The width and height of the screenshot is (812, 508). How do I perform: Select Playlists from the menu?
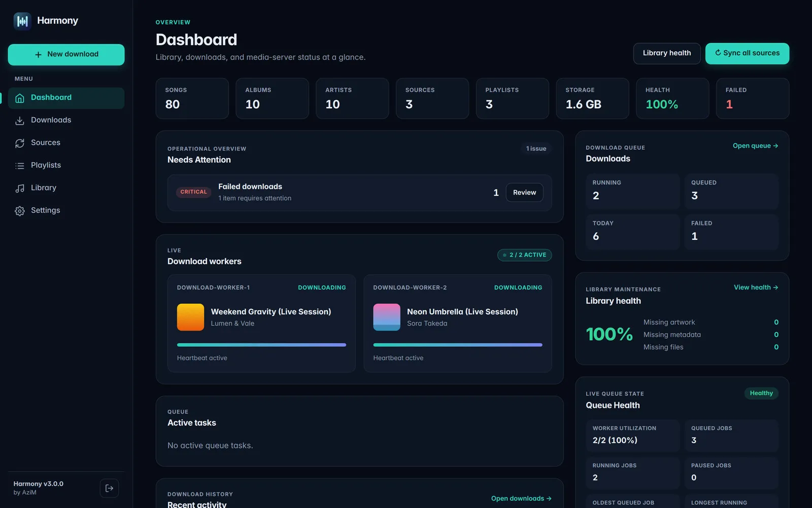(x=66, y=165)
